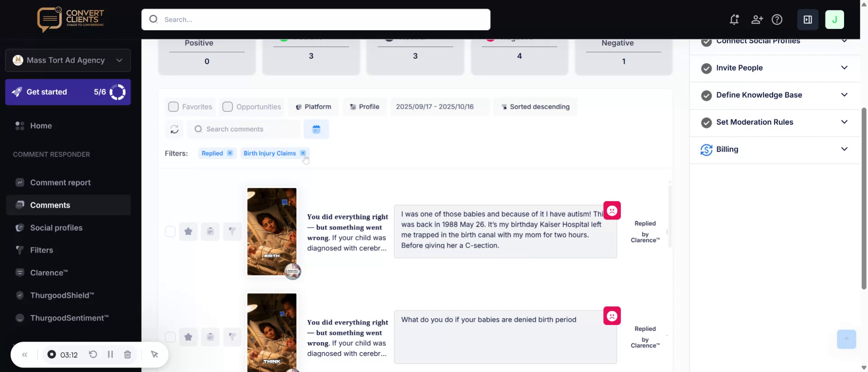Viewport: 868px width, 372px height.
Task: Open the Profile filter dropdown
Action: (x=364, y=107)
